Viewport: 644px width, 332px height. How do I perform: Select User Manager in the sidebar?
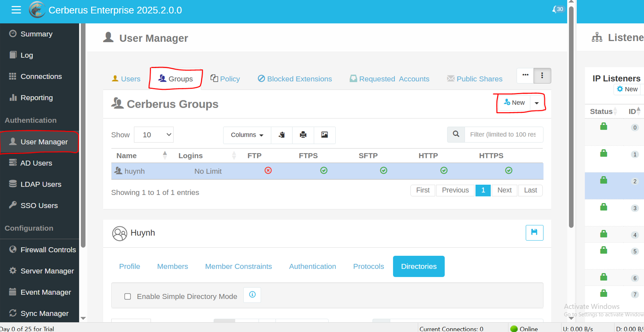(39, 142)
